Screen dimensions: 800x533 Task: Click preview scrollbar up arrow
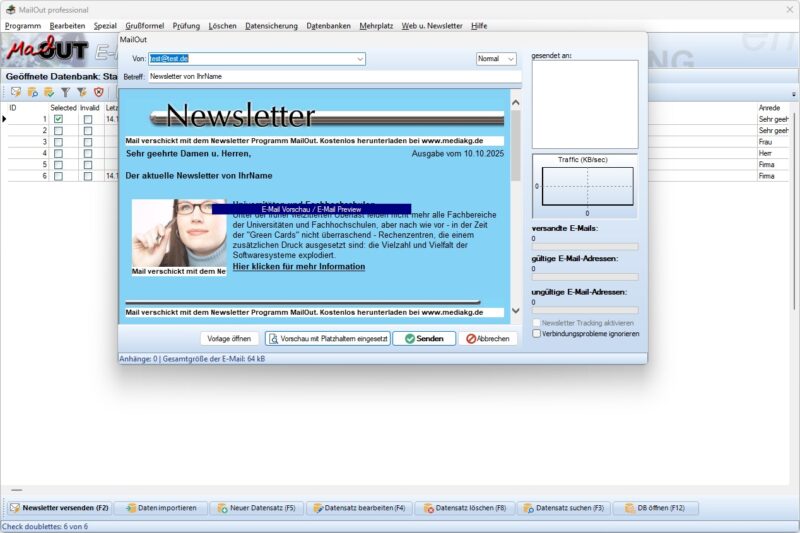(x=516, y=103)
